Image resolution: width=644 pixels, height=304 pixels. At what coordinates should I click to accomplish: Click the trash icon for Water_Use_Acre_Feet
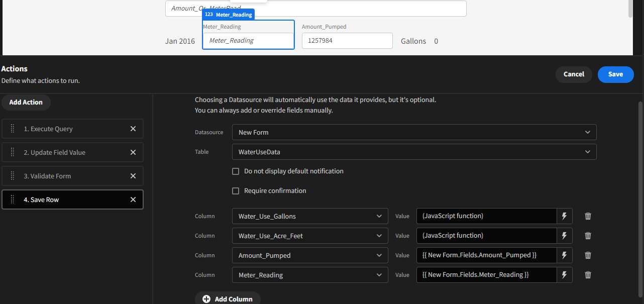click(588, 236)
